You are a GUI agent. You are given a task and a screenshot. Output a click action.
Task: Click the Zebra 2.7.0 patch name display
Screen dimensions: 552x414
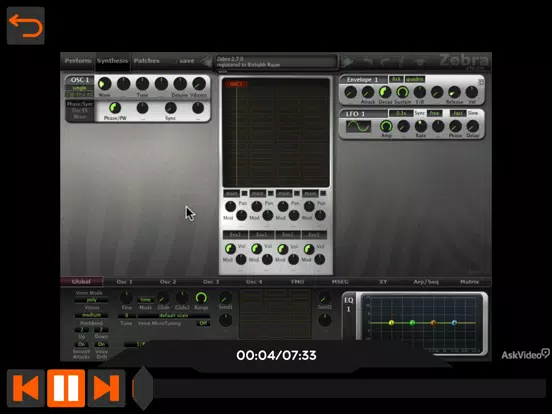click(276, 62)
